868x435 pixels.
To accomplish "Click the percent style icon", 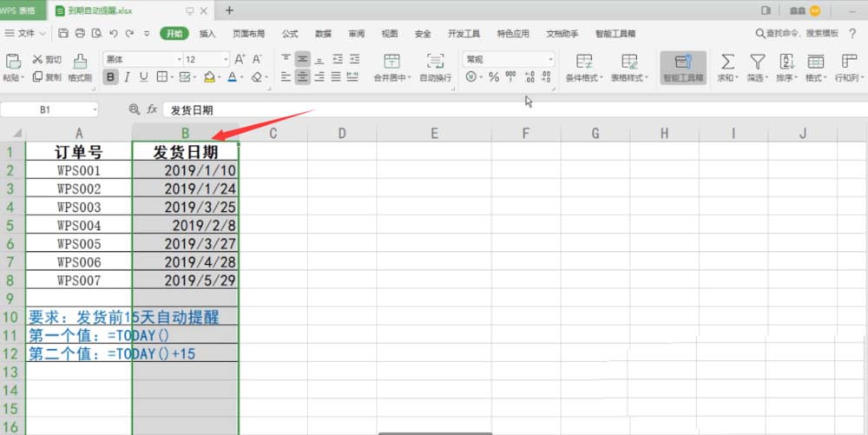I will tap(493, 77).
